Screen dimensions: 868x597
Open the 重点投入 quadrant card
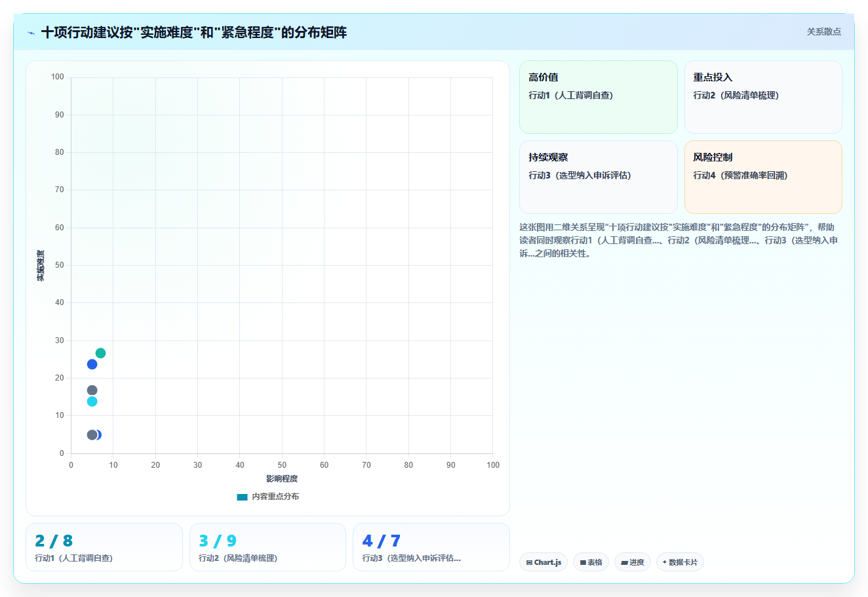pos(763,97)
